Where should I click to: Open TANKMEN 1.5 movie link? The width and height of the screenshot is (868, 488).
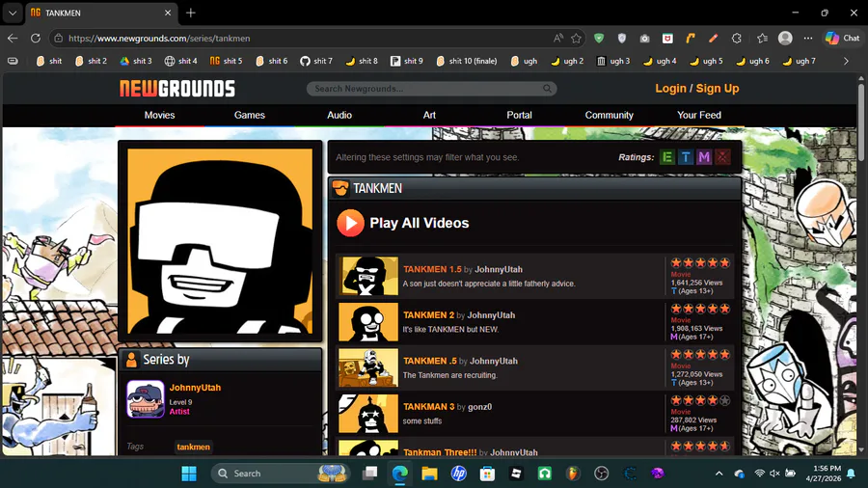point(432,269)
